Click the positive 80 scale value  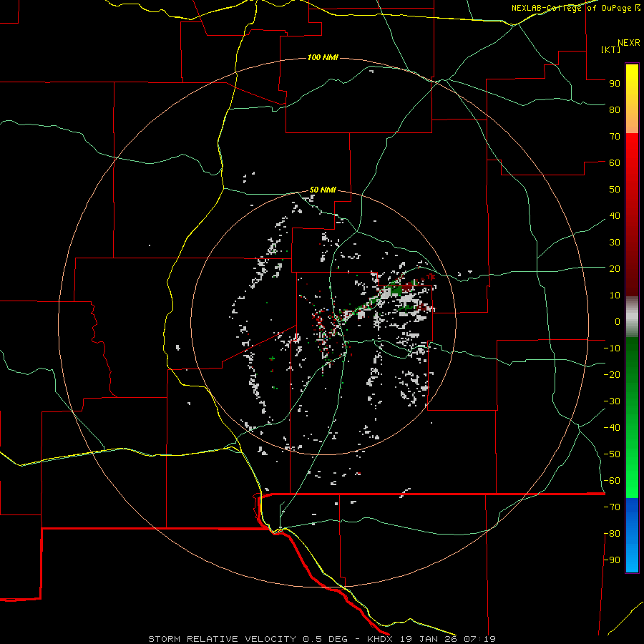coord(615,110)
